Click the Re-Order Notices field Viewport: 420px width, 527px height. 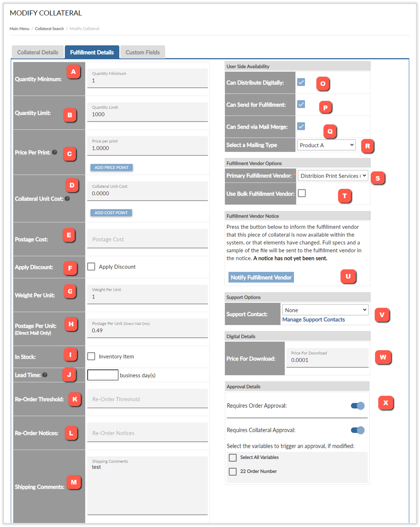click(x=148, y=432)
